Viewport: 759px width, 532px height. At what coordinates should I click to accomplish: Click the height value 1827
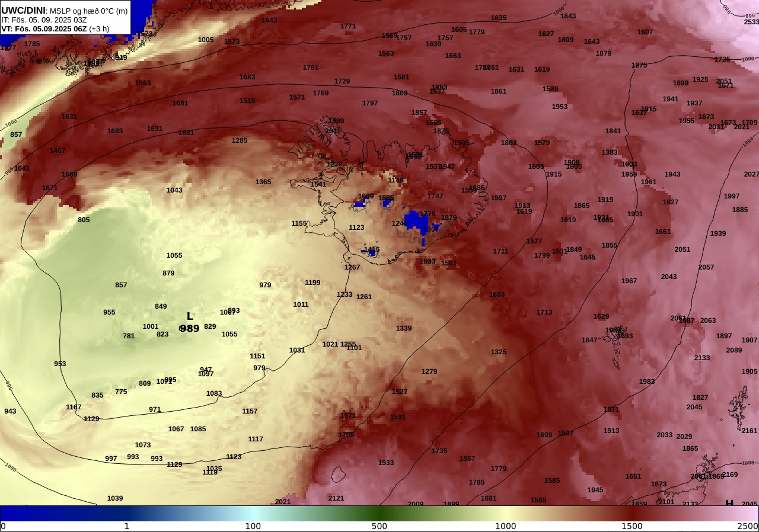[x=700, y=398]
